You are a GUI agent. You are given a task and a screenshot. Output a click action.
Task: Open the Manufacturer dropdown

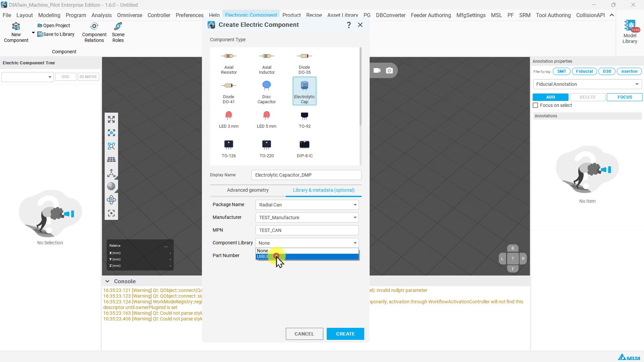[307, 218]
